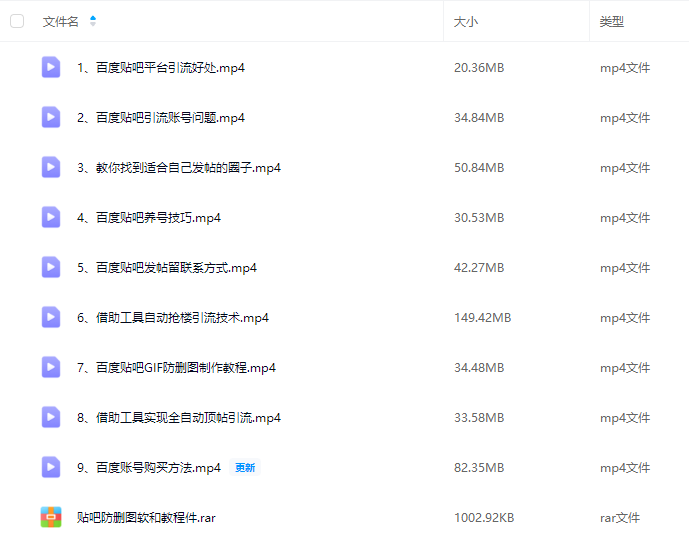Click mp4文件 type in the 149.42MB row
This screenshot has height=549, width=689.
tap(625, 318)
